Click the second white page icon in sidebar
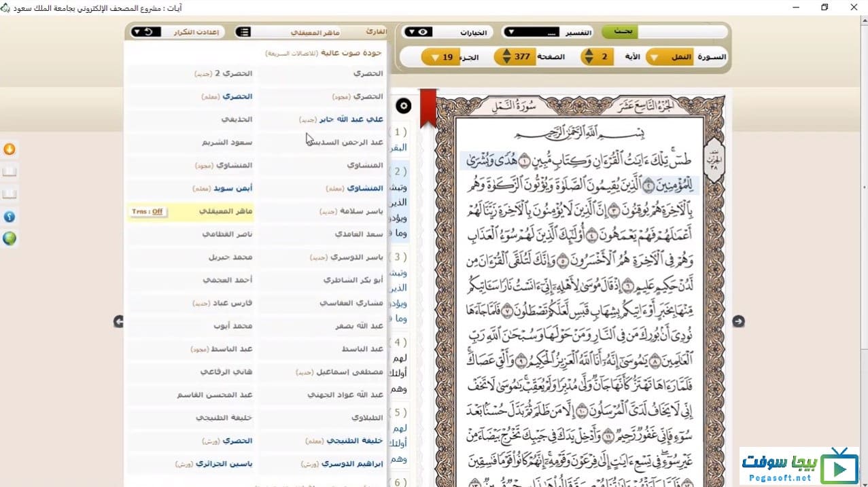Viewport: 868px width, 487px height. (10, 194)
